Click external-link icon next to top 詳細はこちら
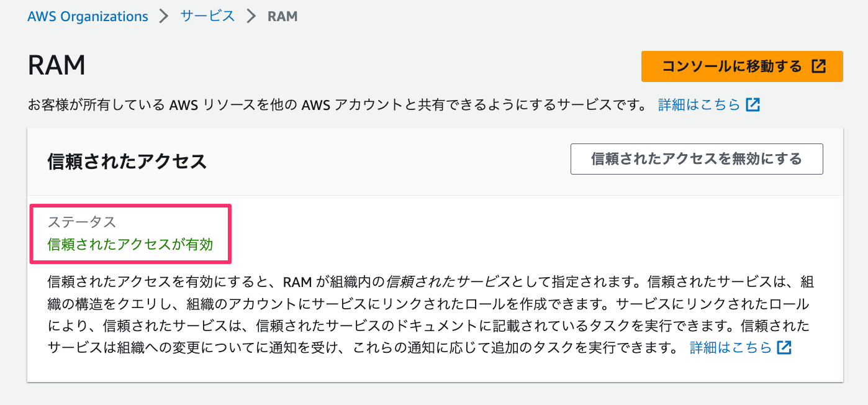The width and height of the screenshot is (868, 405). [x=753, y=104]
